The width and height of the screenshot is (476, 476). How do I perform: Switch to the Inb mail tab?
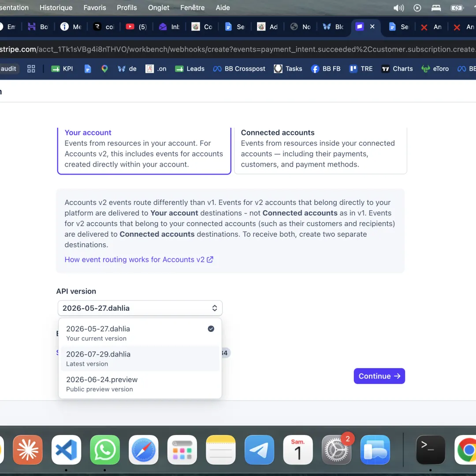tap(169, 27)
